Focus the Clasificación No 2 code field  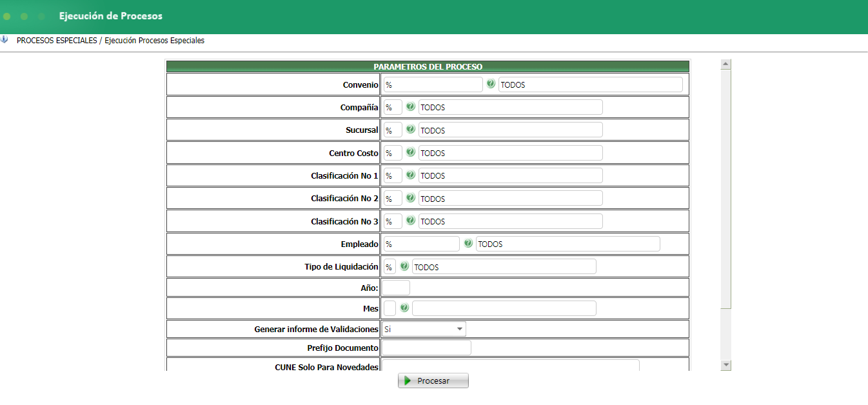393,198
